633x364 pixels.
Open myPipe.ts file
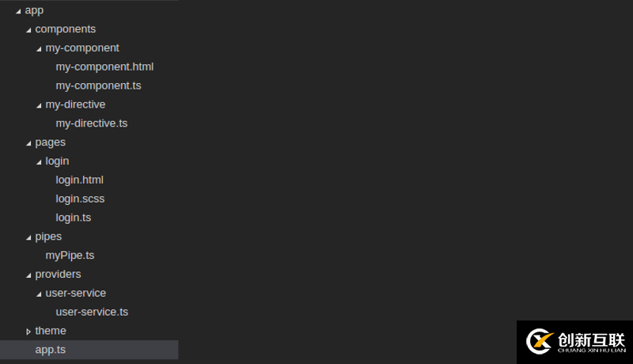tap(70, 255)
